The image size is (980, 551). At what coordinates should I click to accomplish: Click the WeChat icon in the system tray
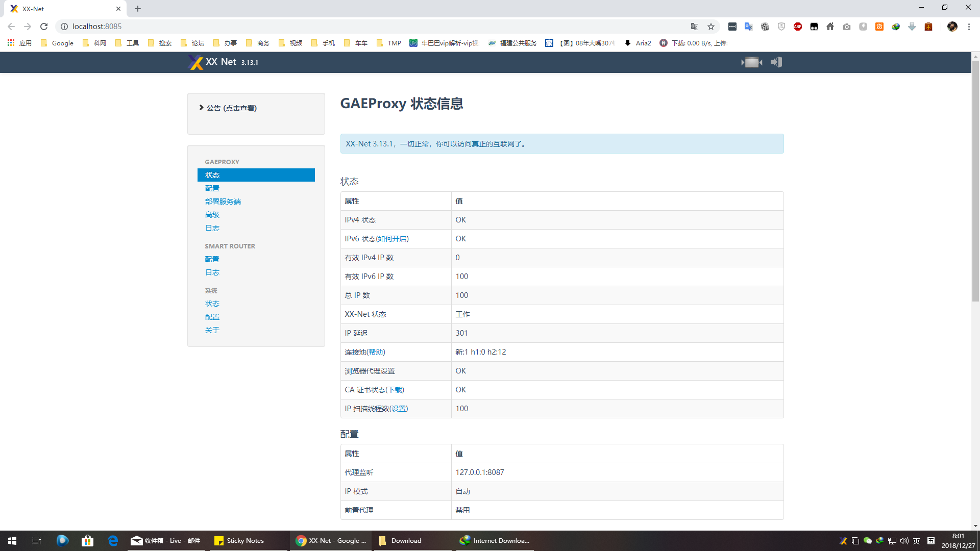click(867, 541)
